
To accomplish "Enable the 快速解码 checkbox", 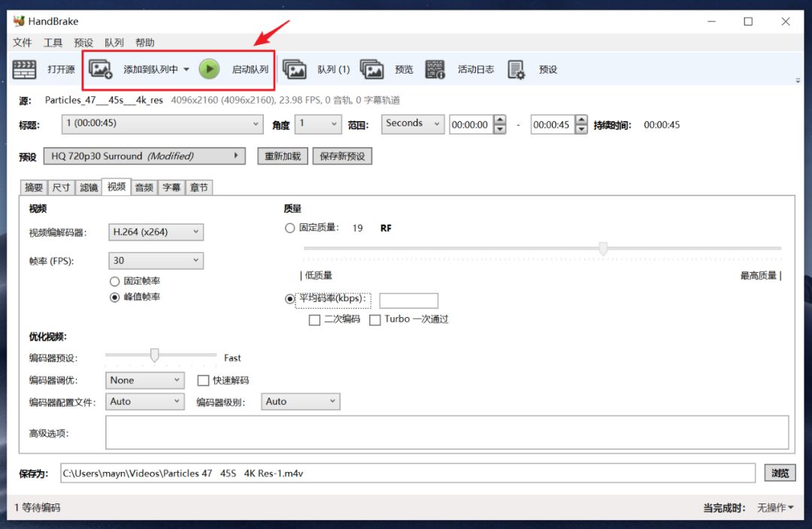I will pos(203,380).
